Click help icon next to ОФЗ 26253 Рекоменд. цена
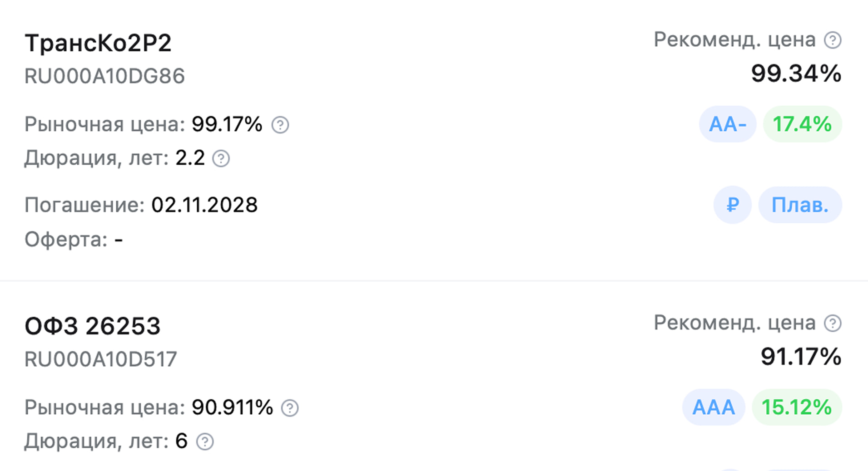 pos(833,324)
